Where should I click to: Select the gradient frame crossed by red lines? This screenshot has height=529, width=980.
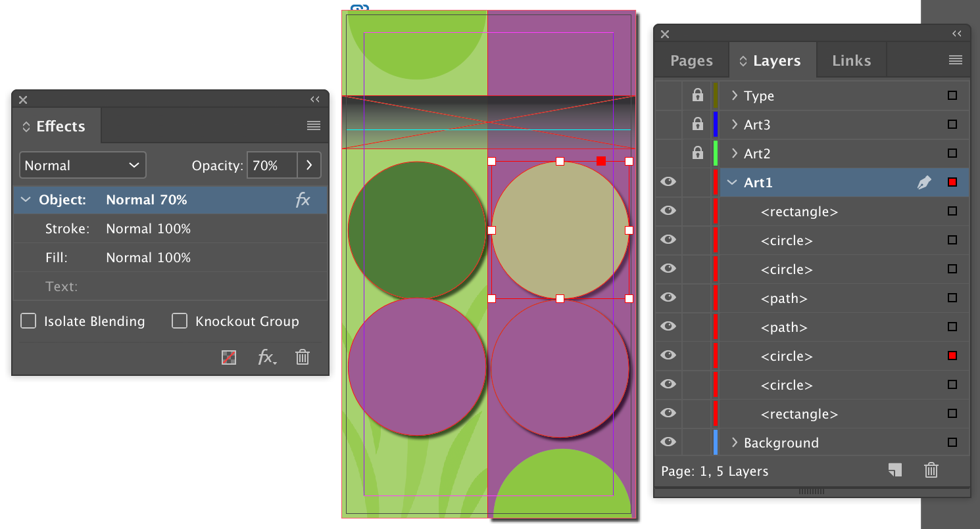(488, 122)
